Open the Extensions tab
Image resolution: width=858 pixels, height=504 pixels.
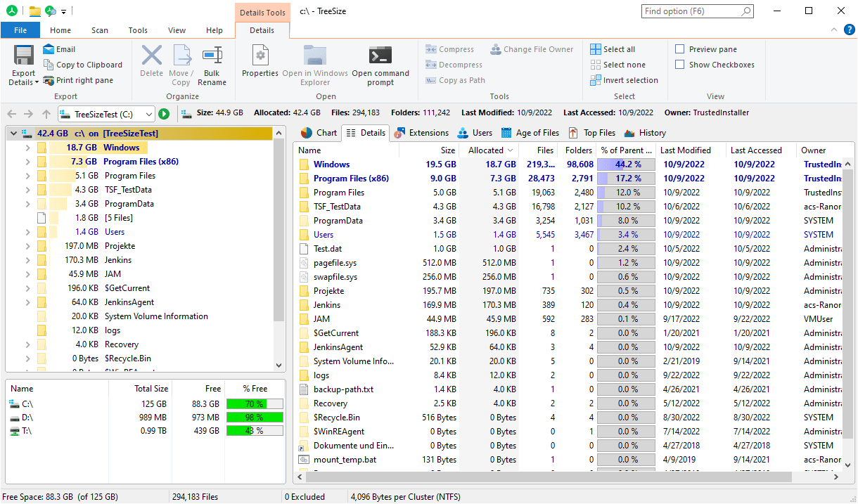(421, 133)
